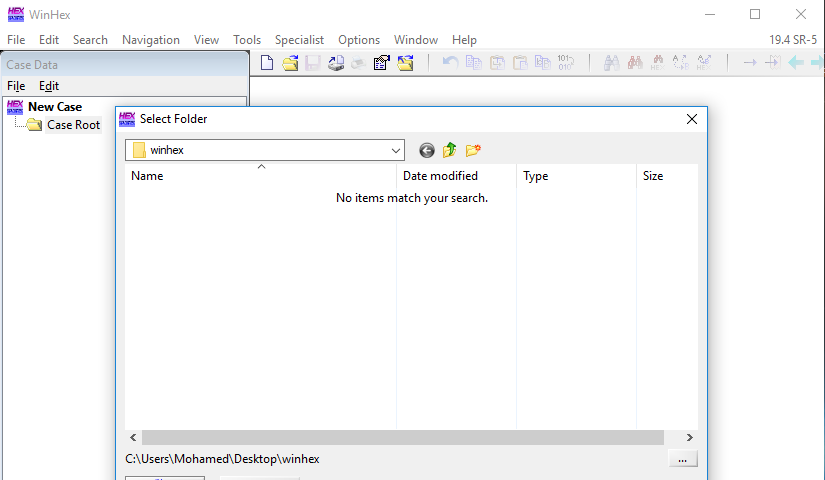Click the Replace Text A-to-B icon
825x480 pixels.
pyautogui.click(x=680, y=63)
